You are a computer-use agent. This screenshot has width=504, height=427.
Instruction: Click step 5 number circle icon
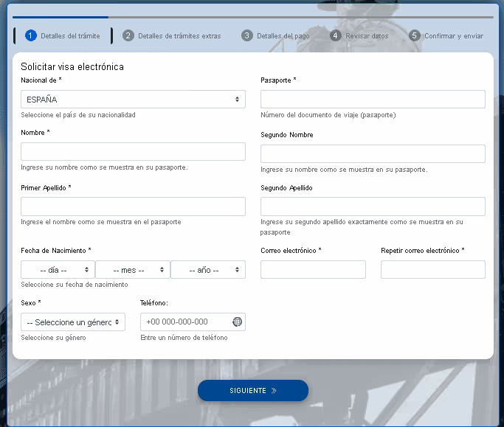415,35
